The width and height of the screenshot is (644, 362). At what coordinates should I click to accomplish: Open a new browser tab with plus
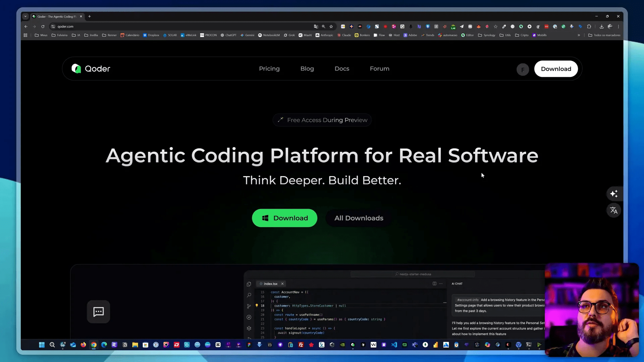pyautogui.click(x=89, y=16)
